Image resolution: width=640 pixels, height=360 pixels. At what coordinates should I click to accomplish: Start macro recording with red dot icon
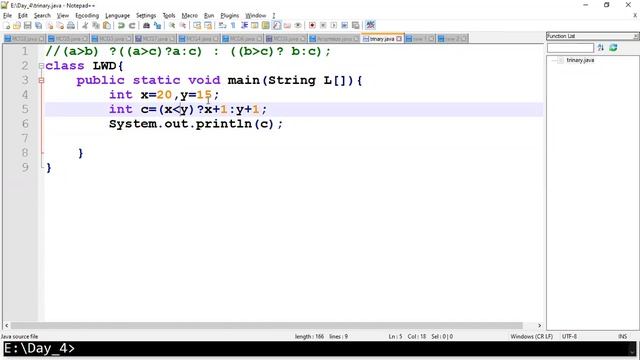pyautogui.click(x=312, y=25)
